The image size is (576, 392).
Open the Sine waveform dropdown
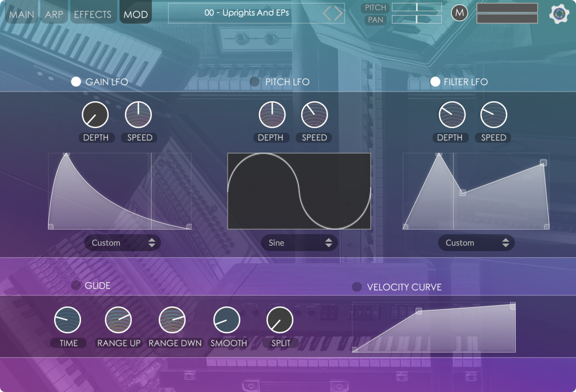click(x=299, y=243)
